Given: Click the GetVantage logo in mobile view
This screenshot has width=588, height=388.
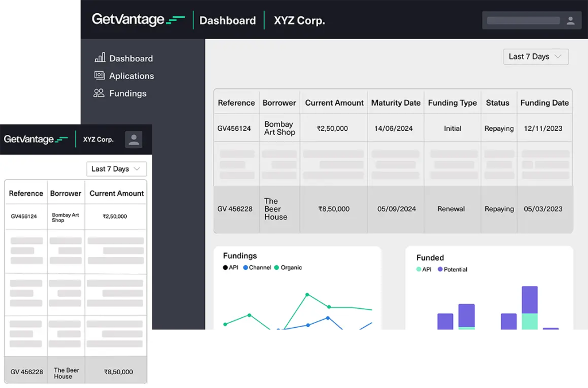Looking at the screenshot, I should pos(36,139).
